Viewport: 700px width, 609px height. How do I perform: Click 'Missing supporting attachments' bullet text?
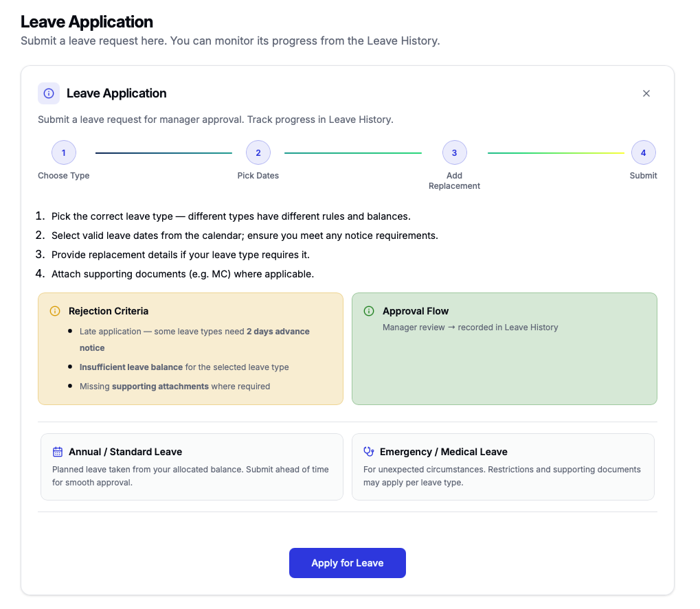coord(175,387)
